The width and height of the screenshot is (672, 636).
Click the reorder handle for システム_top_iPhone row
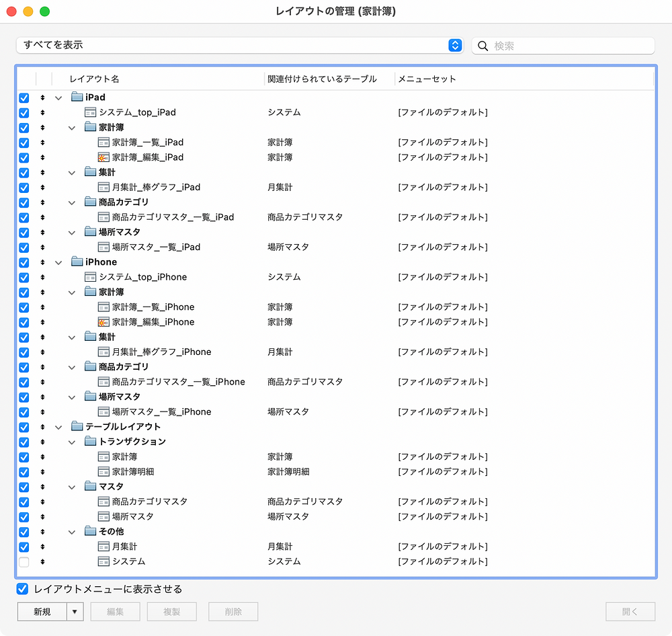[x=42, y=278]
